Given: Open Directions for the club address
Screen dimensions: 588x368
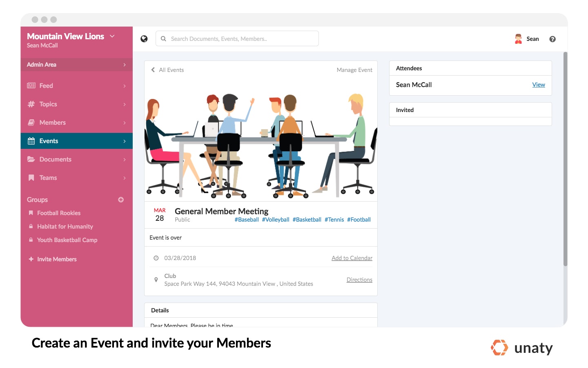Looking at the screenshot, I should 359,280.
